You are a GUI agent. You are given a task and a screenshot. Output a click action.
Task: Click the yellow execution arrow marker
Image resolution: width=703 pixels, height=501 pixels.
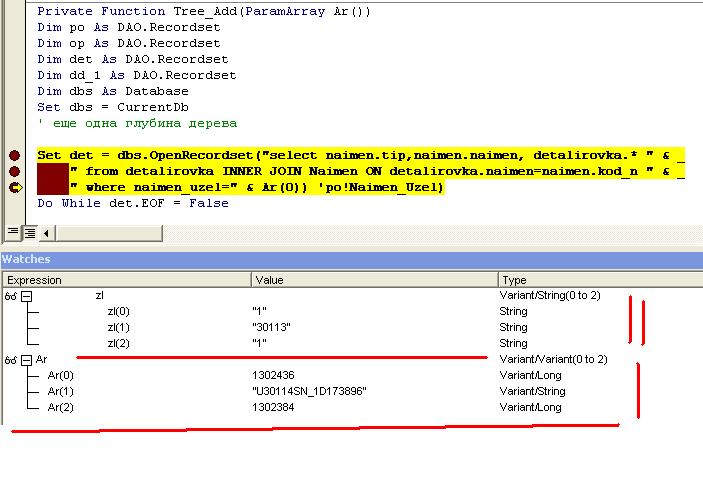16,187
